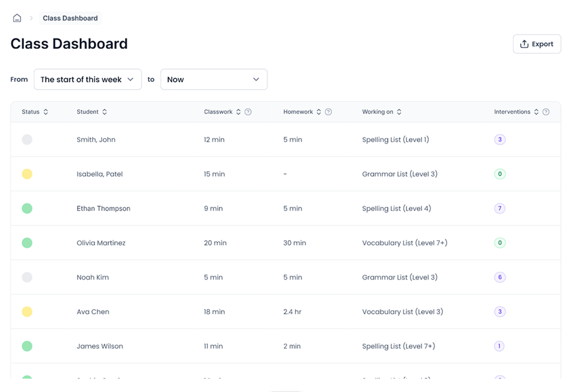The image size is (576, 392).
Task: Open James Wilson's interventions badge 1
Action: tap(499, 346)
